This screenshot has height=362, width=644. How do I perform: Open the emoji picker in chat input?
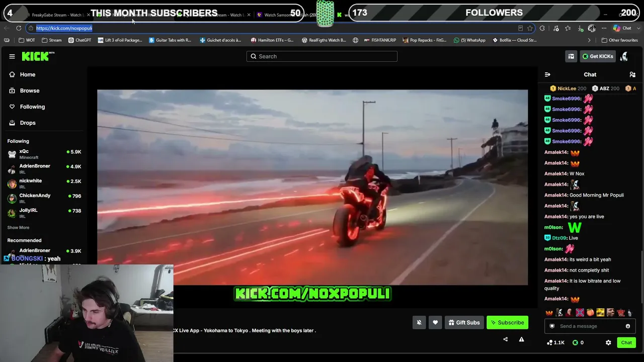click(x=628, y=326)
